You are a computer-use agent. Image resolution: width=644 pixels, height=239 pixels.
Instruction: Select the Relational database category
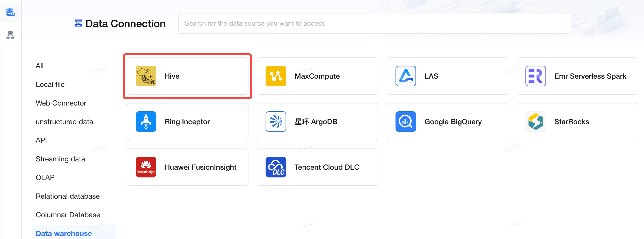(68, 196)
